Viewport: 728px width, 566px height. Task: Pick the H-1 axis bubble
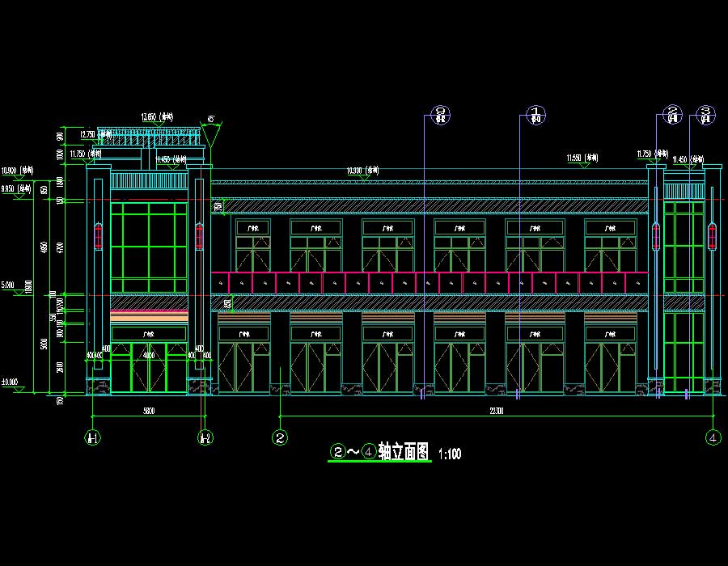point(92,437)
